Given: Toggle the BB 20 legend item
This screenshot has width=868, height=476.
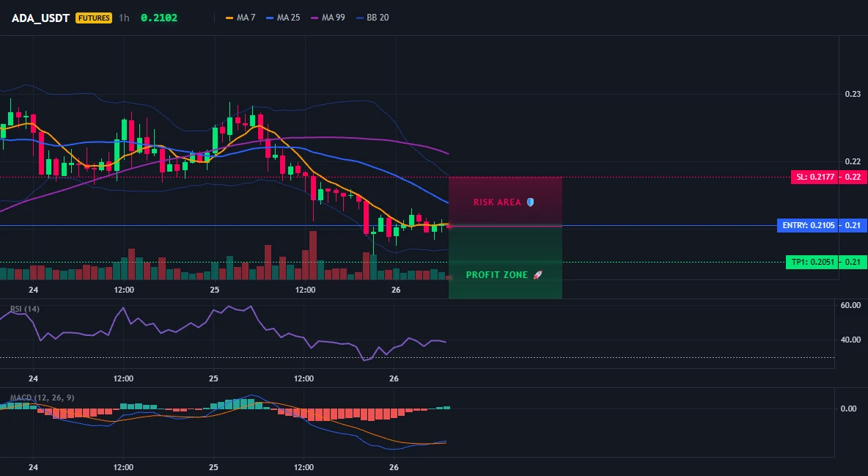Looking at the screenshot, I should point(372,18).
